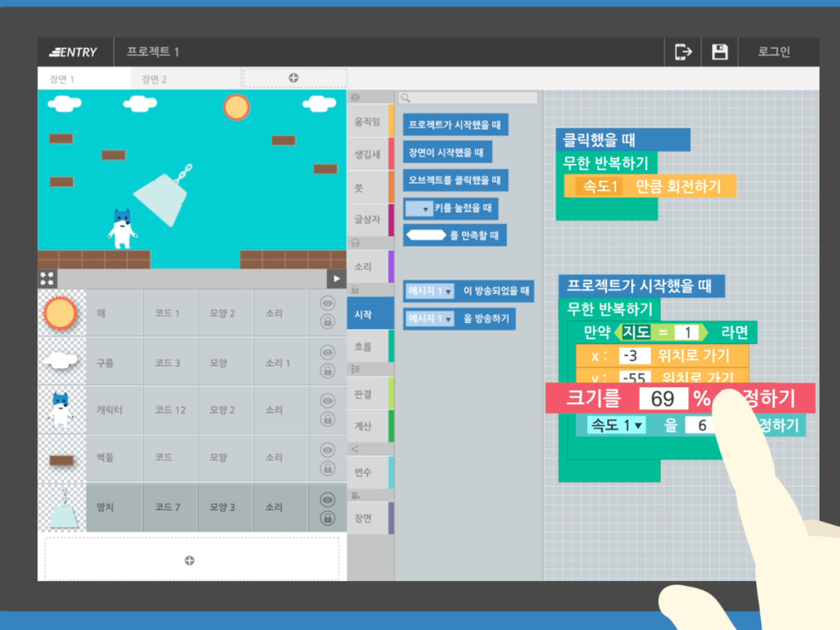Open the 변수 (Variables) block category
840x630 pixels.
point(370,472)
